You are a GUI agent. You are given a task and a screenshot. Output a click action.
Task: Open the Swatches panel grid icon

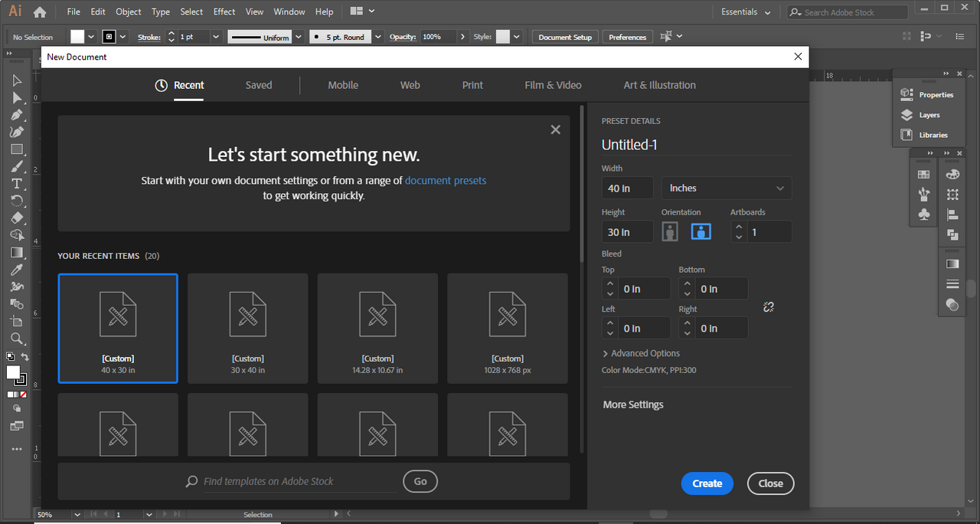coord(924,175)
